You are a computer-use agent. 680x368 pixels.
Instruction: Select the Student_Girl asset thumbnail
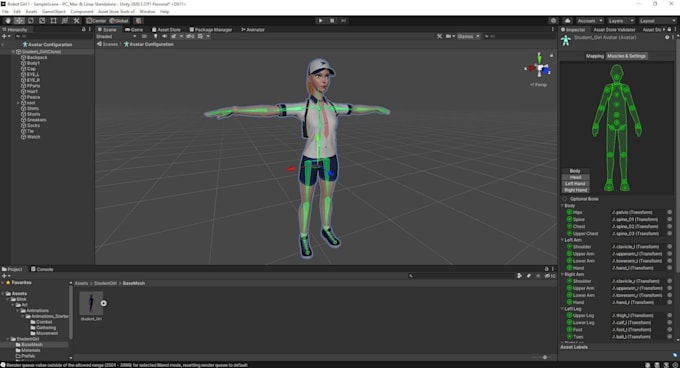[x=91, y=303]
